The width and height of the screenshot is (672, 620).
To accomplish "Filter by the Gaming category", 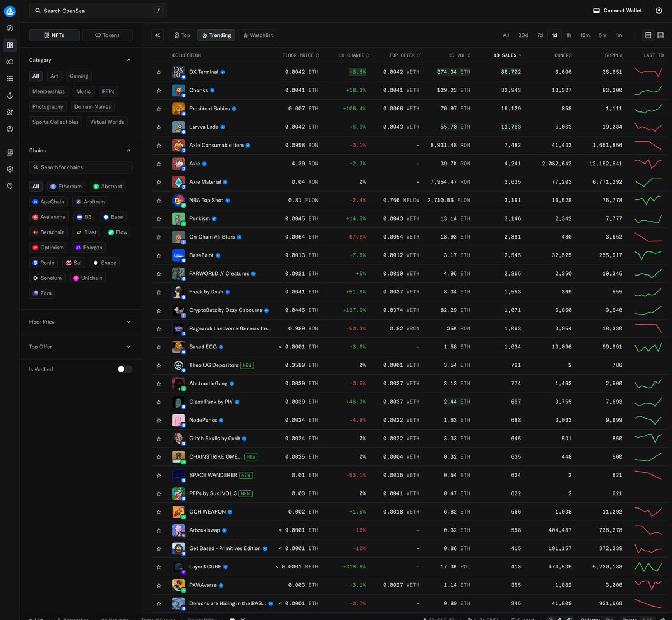I will pyautogui.click(x=79, y=76).
